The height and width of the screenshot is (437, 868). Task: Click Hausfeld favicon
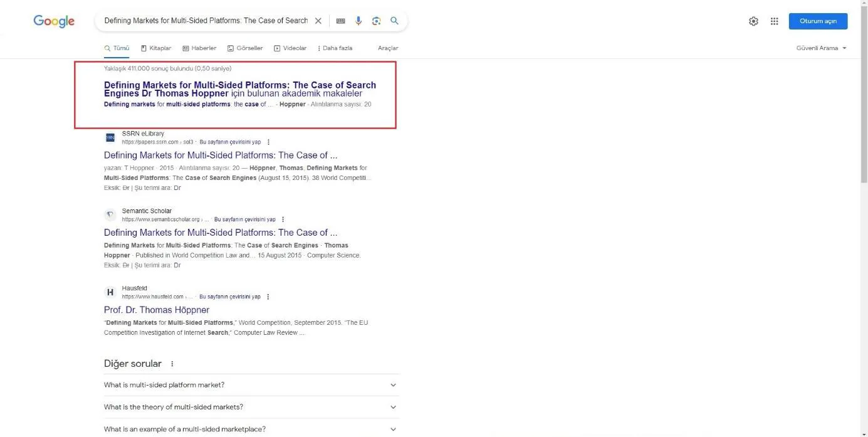[110, 292]
